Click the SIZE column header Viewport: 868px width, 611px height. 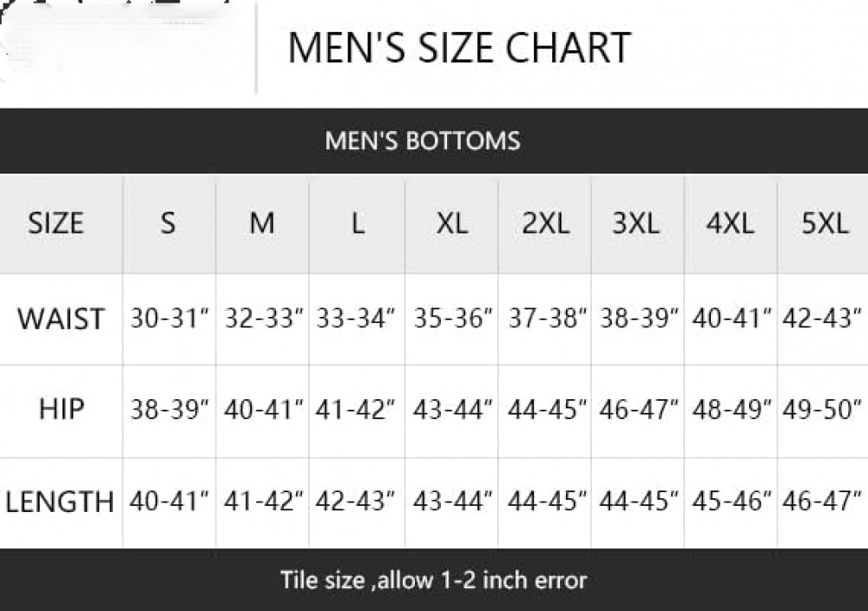point(56,224)
